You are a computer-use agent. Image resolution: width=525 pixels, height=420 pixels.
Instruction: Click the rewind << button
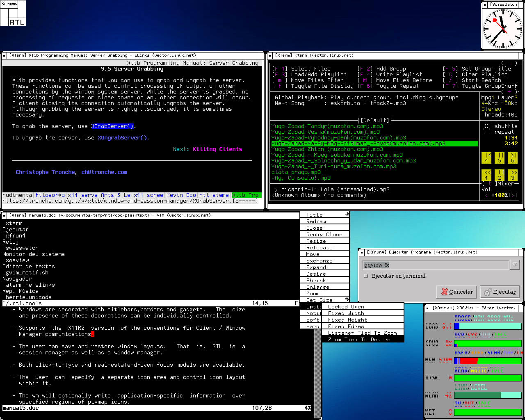486,175
